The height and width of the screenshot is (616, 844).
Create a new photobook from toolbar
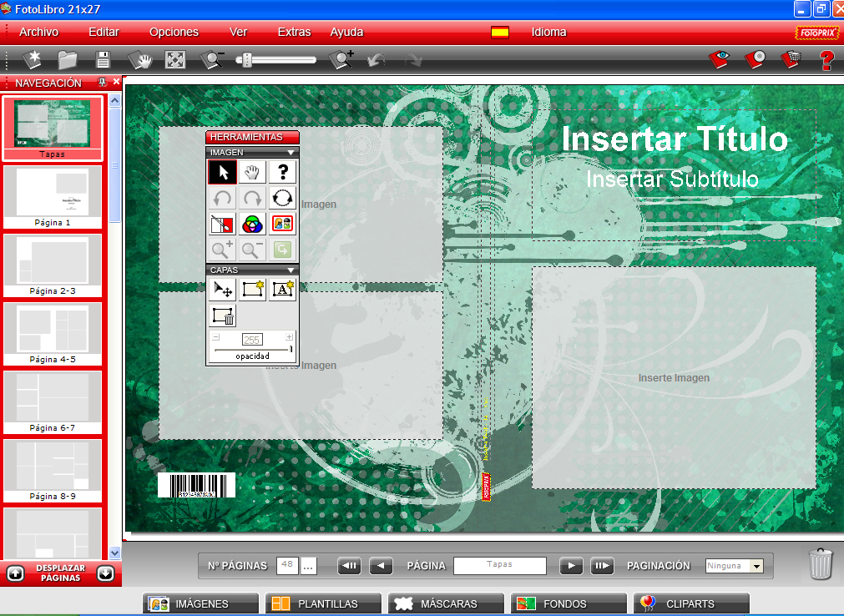coord(33,60)
